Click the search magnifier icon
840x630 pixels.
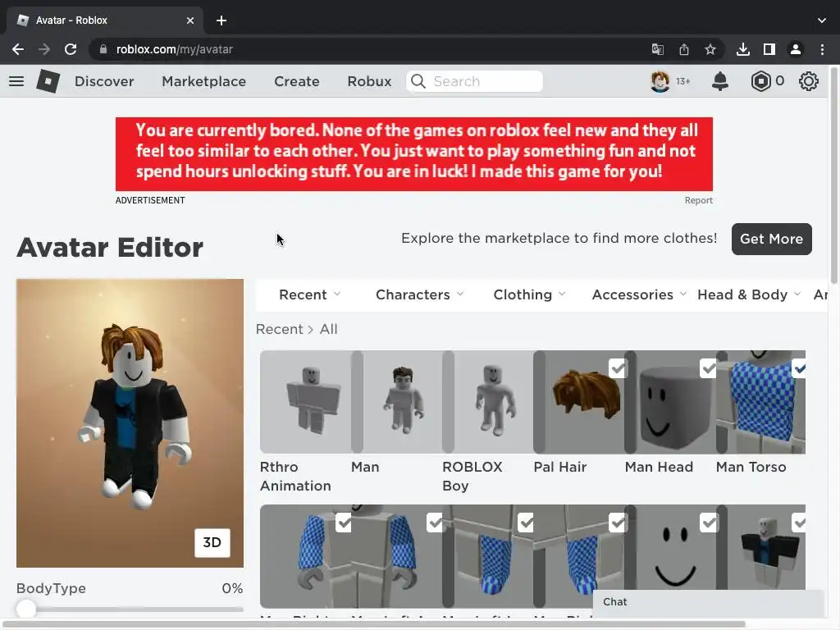click(x=418, y=81)
